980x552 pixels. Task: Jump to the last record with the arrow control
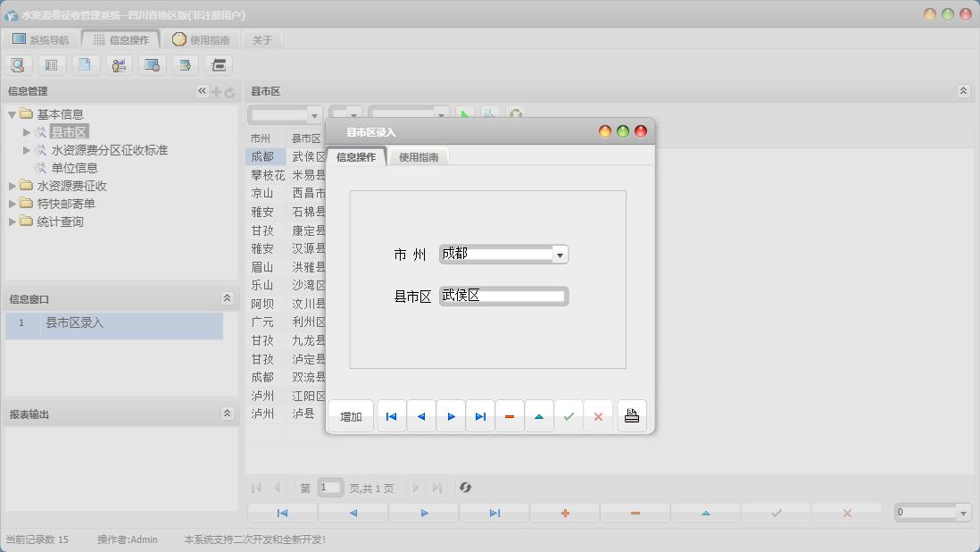(x=479, y=415)
